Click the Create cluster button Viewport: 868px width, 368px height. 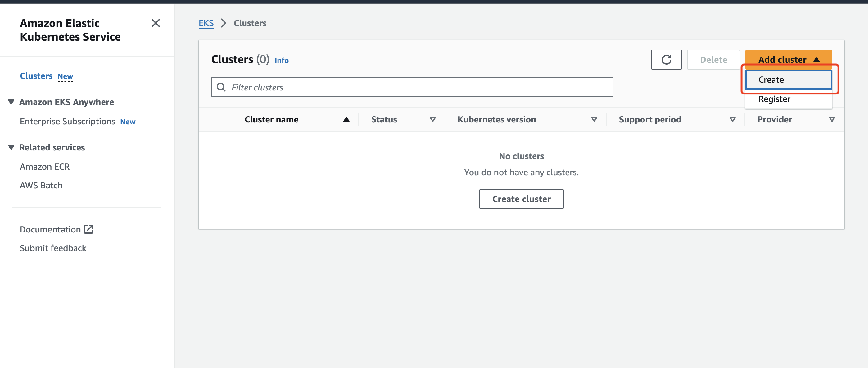coord(521,199)
